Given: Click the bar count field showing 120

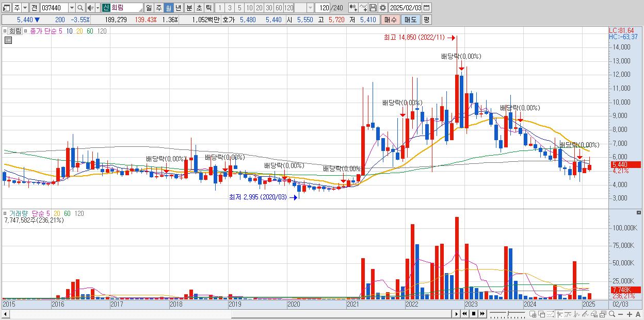Looking at the screenshot, I should click(x=323, y=8).
